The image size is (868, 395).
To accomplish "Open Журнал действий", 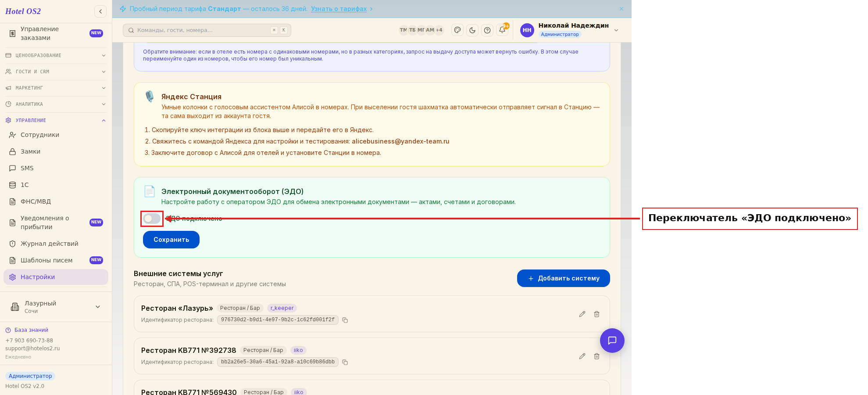I will click(x=56, y=244).
